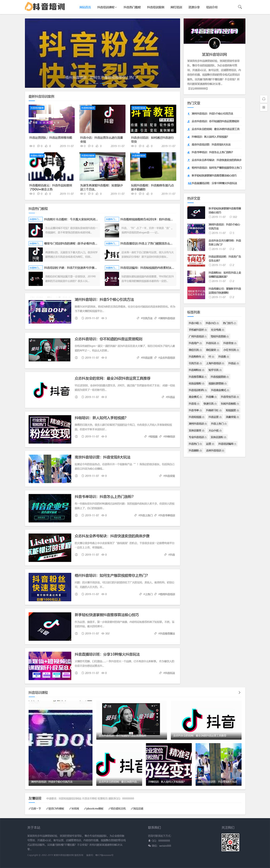270x868 pixels.
Task: Open 培训介绍 nav item
Action: 212,7
